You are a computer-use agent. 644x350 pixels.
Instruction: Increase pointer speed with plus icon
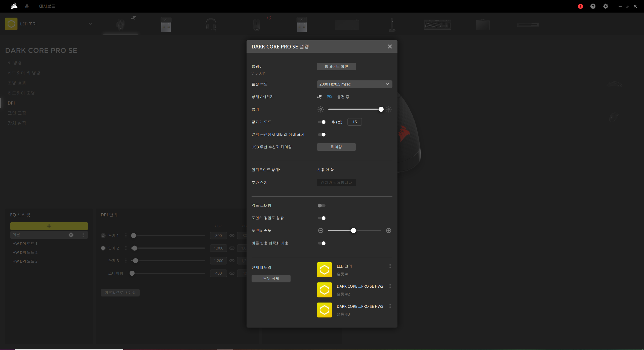pos(389,231)
